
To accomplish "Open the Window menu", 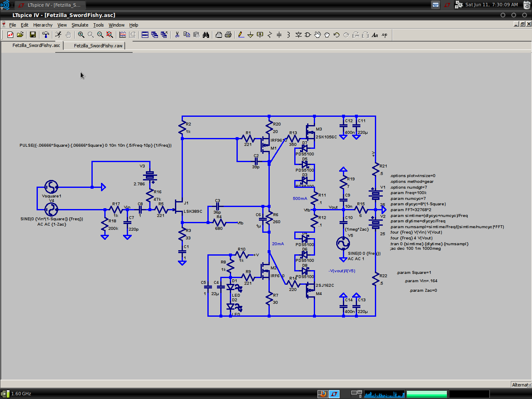I will click(x=116, y=25).
